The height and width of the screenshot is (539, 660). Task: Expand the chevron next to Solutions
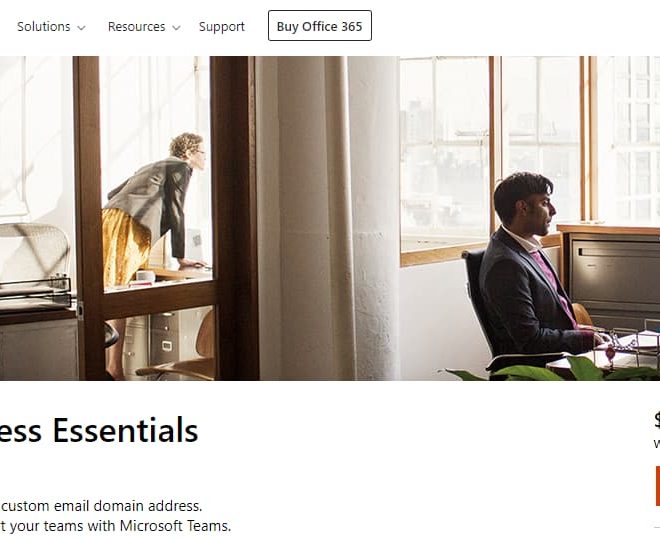[x=82, y=28]
